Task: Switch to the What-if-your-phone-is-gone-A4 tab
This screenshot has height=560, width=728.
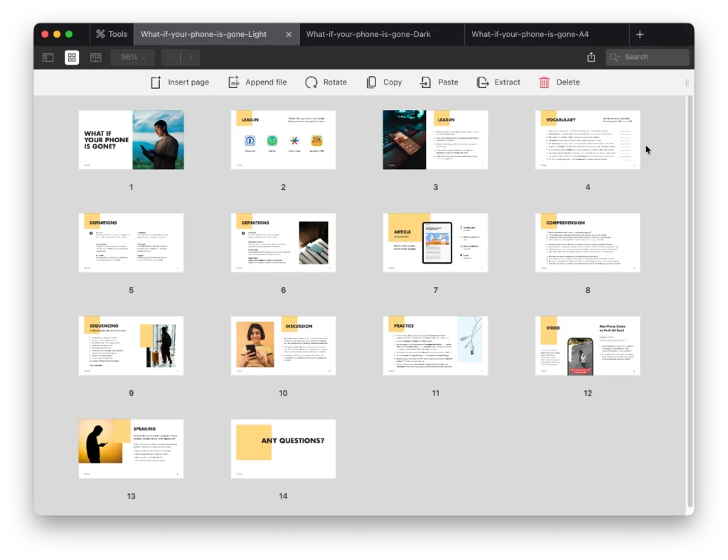Action: (530, 34)
